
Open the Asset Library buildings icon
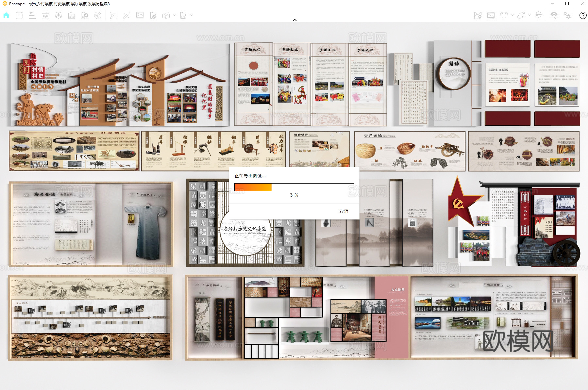tap(72, 15)
